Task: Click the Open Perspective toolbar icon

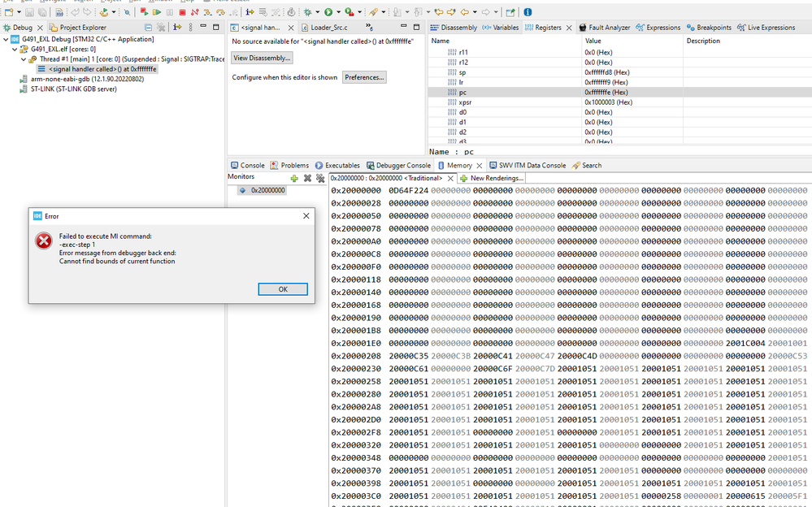Action: pos(510,12)
